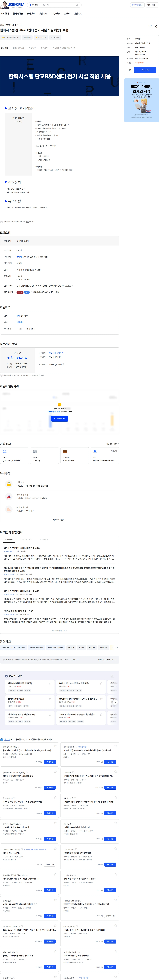Viewport: 159px width, 980px height.
Task: Select the 인적성·면접 후기 tab
Action: coord(26,540)
